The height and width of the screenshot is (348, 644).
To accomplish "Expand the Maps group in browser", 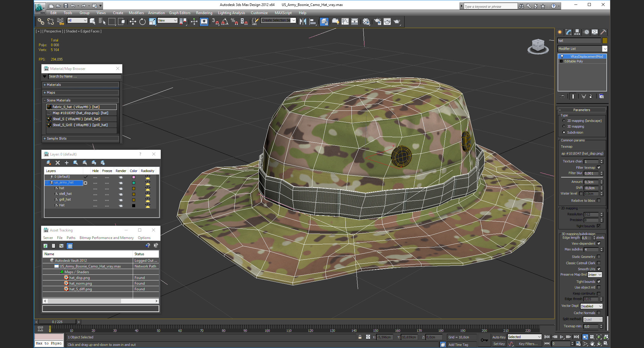I will [x=81, y=93].
